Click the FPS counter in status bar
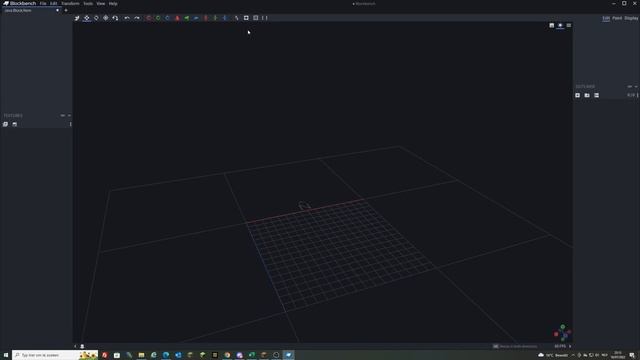The width and height of the screenshot is (640, 360). (560, 346)
